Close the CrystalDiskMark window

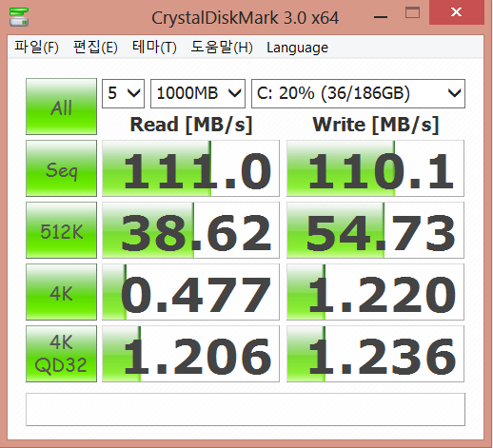pyautogui.click(x=457, y=12)
